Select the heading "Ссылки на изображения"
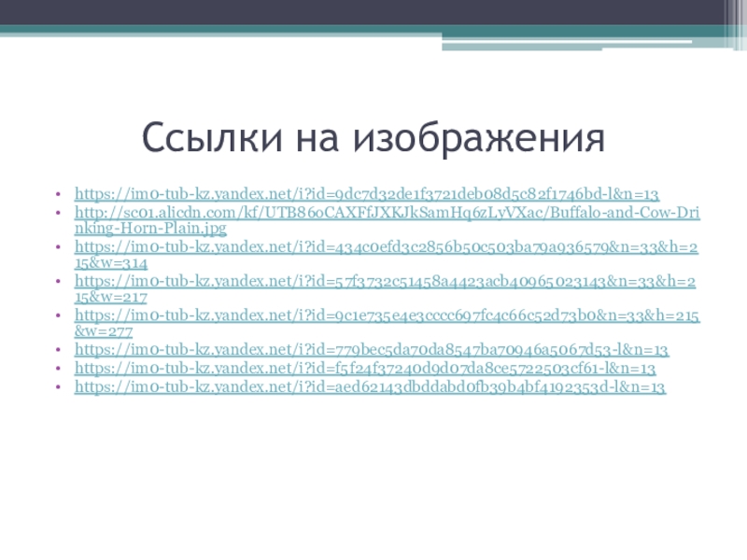Viewport: 747px width, 560px height. tap(373, 137)
